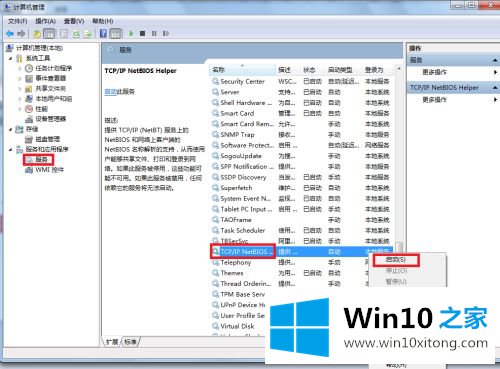The height and width of the screenshot is (369, 500).
Task: Select the Themes service row
Action: pyautogui.click(x=290, y=273)
